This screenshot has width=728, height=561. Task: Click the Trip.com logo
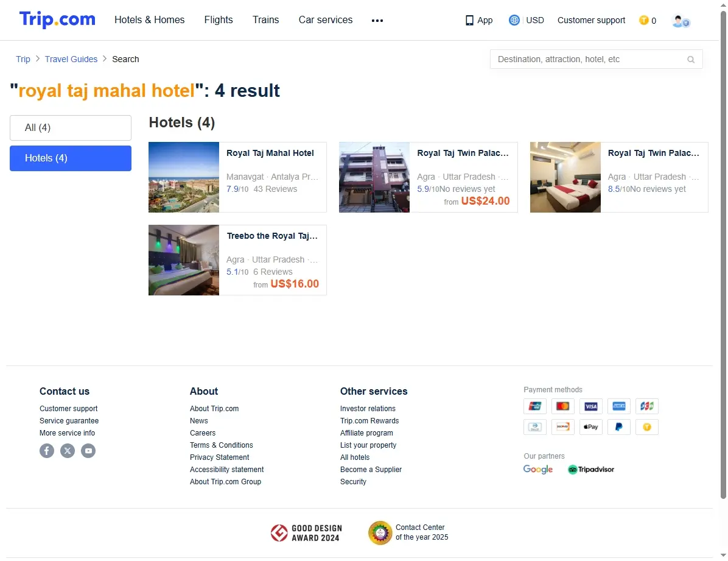tap(57, 19)
